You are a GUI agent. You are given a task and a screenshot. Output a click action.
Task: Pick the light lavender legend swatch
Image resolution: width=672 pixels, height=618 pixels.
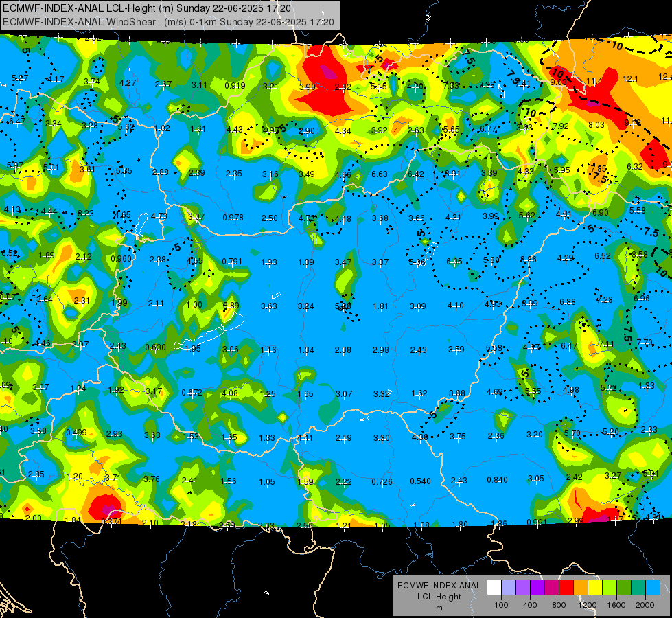coord(508,587)
